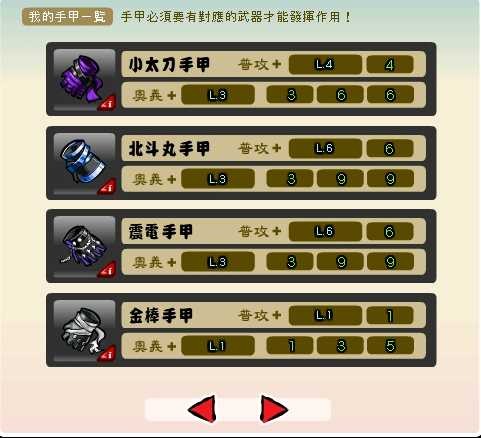Open info badge on 北斗丸手甲 icon
The height and width of the screenshot is (438, 481).
pos(107,187)
